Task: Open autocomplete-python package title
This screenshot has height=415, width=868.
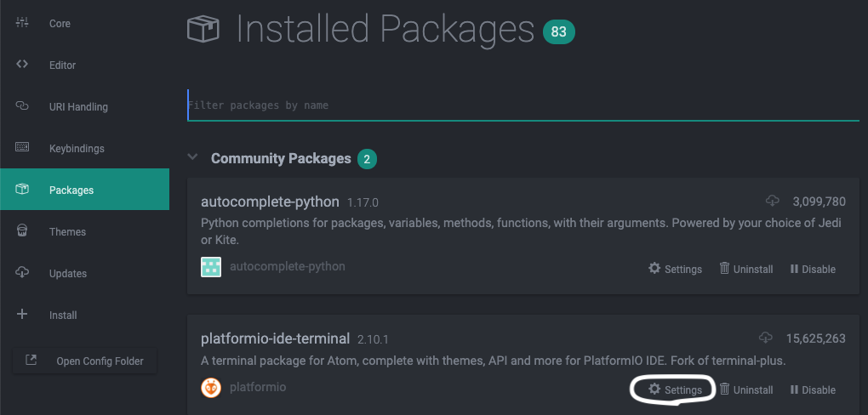Action: tap(270, 202)
